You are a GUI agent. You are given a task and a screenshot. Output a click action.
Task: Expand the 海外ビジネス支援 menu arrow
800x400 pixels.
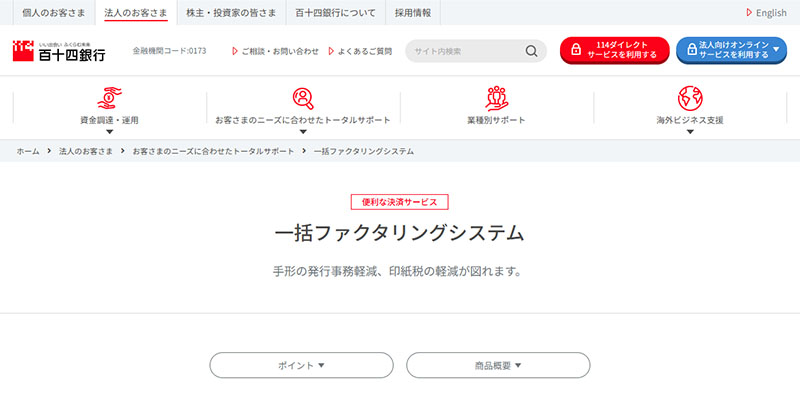[x=690, y=132]
